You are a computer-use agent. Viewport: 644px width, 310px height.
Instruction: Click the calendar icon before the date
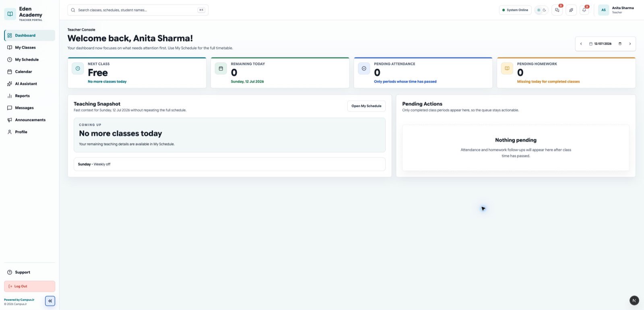tap(591, 44)
